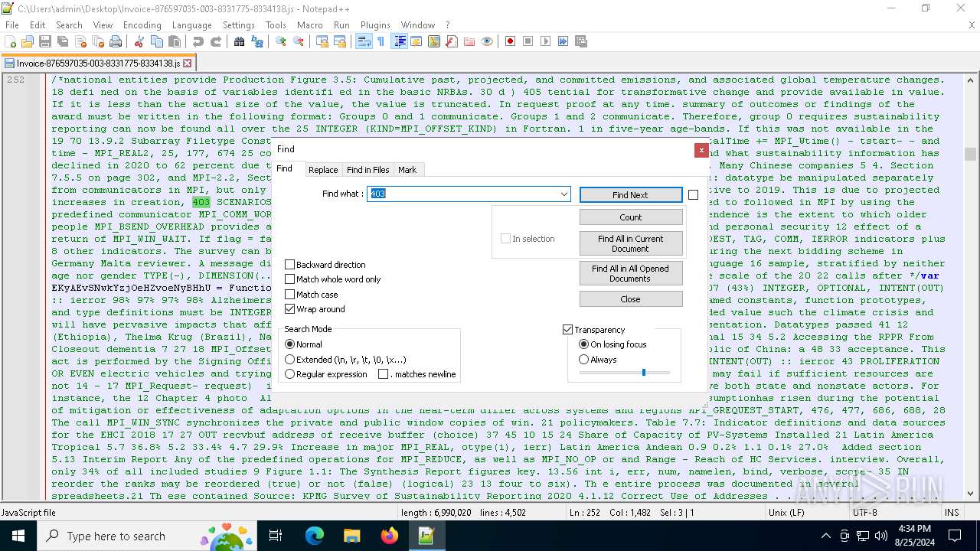Paste from clipboard via toolbar
This screenshot has width=980, height=551.
click(x=174, y=41)
